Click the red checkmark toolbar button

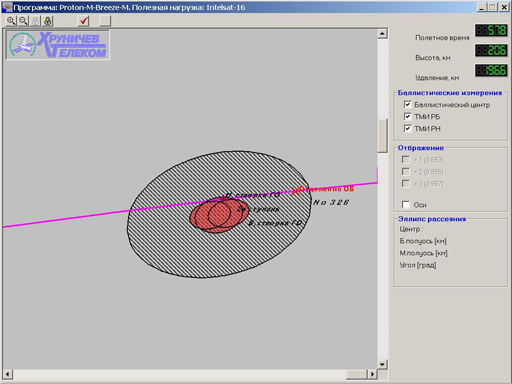click(x=83, y=21)
